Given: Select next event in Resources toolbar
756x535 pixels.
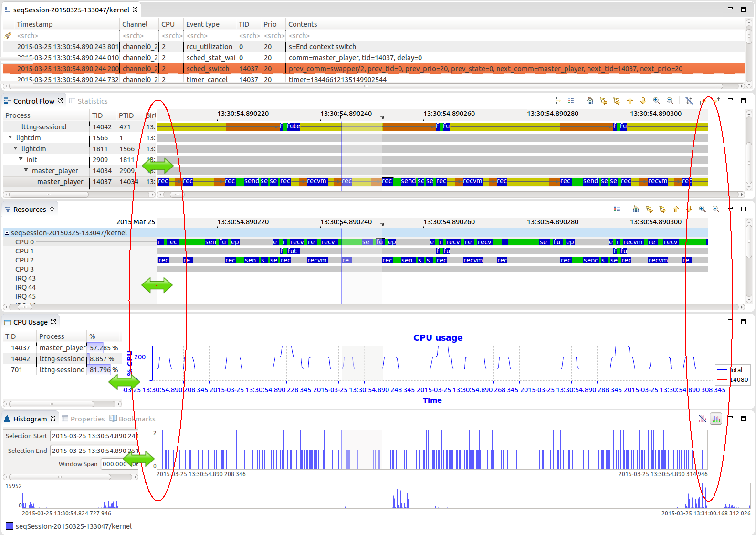Looking at the screenshot, I should click(662, 209).
